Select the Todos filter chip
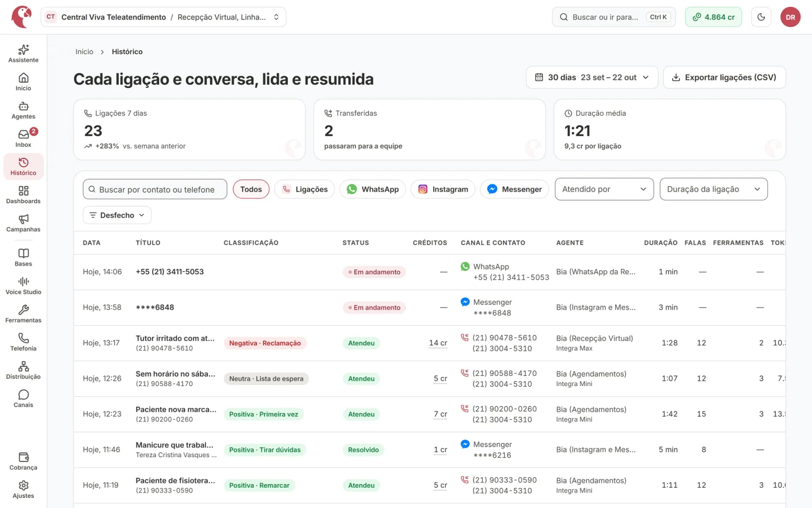This screenshot has width=812, height=508. (251, 189)
